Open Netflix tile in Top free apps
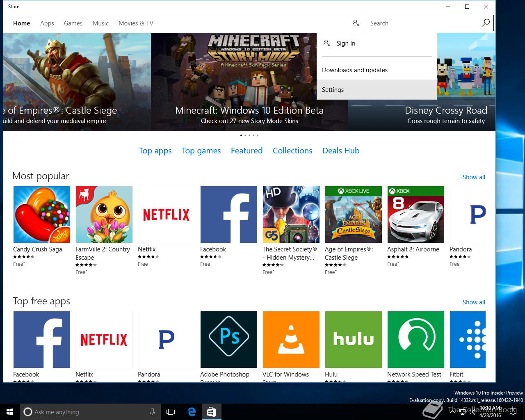The height and width of the screenshot is (420, 525). click(104, 340)
